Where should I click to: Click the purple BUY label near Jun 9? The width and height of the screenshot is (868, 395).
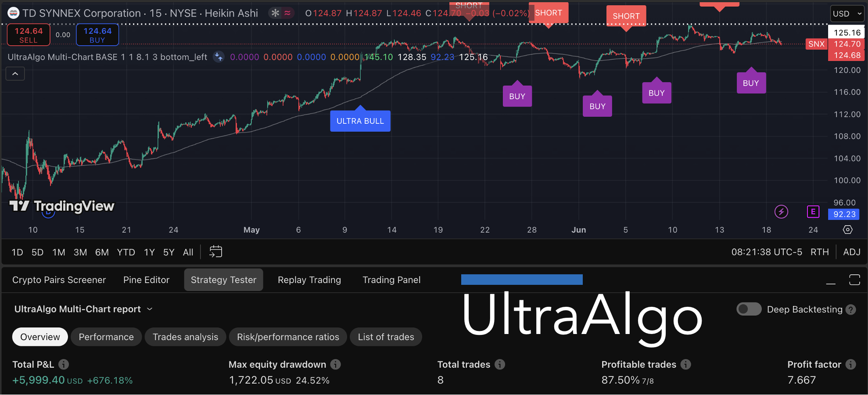click(x=656, y=93)
